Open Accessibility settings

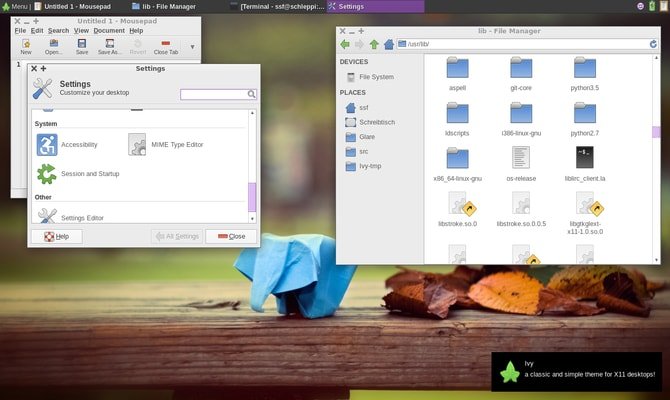point(67,144)
